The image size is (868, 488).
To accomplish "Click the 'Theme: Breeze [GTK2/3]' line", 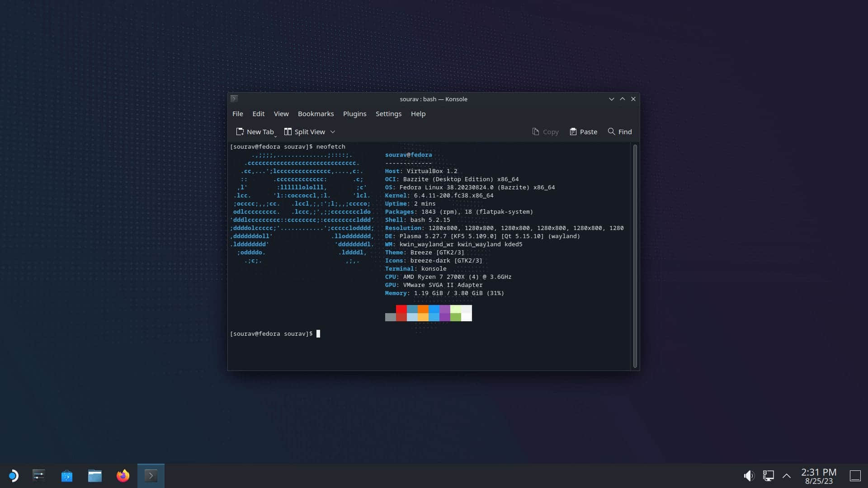I will (425, 253).
